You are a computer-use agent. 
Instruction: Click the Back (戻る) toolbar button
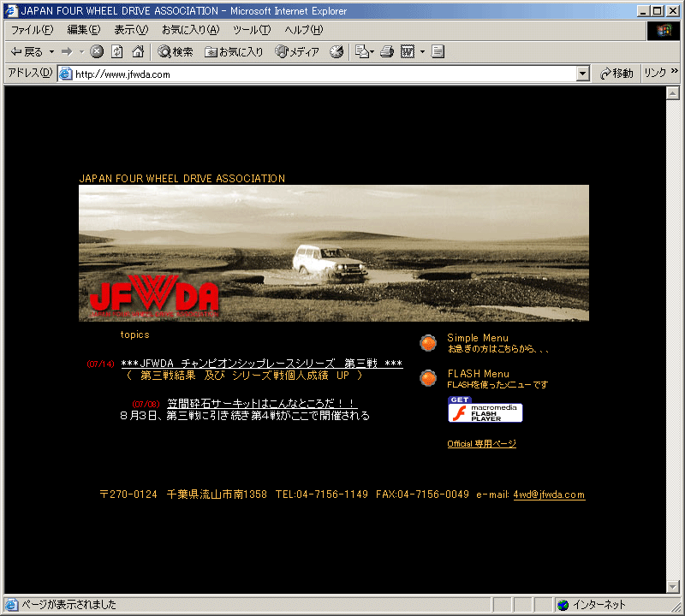click(27, 52)
